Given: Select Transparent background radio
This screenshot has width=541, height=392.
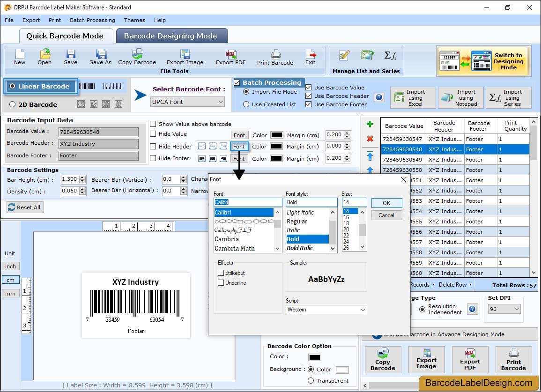Looking at the screenshot, I should click(x=311, y=381).
